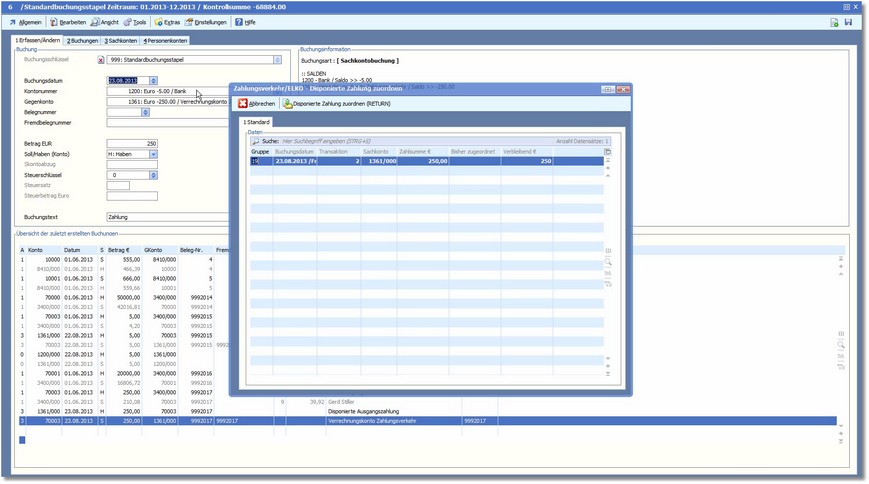Switch to the 4 Personenkonten tab

pyautogui.click(x=166, y=40)
